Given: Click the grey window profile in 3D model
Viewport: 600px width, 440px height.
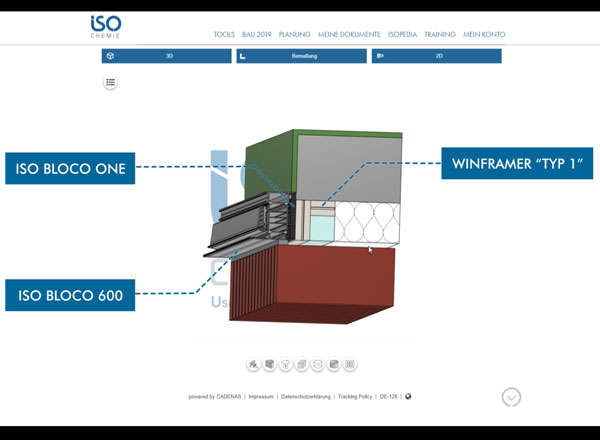Looking at the screenshot, I should pyautogui.click(x=249, y=224).
